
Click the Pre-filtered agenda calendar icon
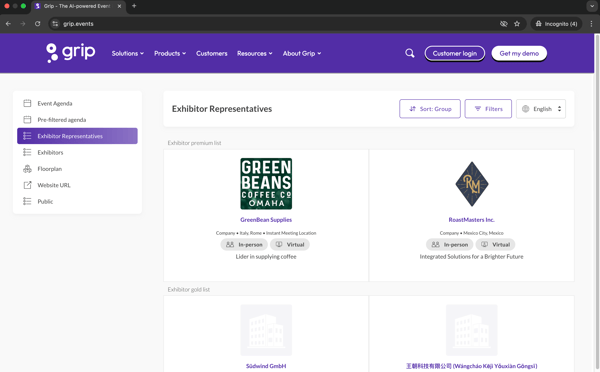[x=27, y=120]
